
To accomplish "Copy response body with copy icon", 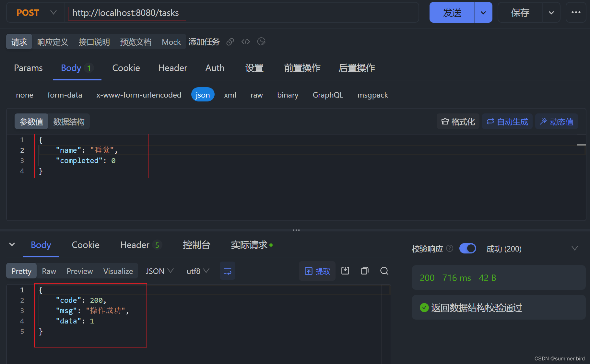I will 365,271.
